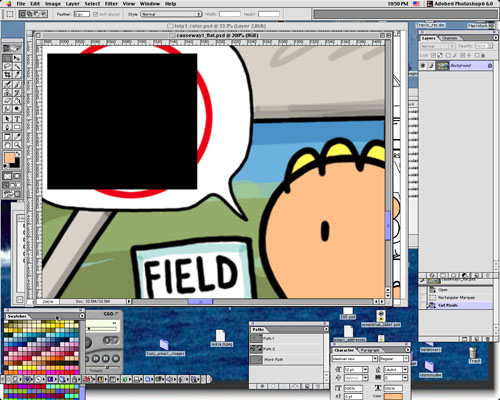Switch to the Channels tab
This screenshot has height=400, width=500.
click(449, 38)
